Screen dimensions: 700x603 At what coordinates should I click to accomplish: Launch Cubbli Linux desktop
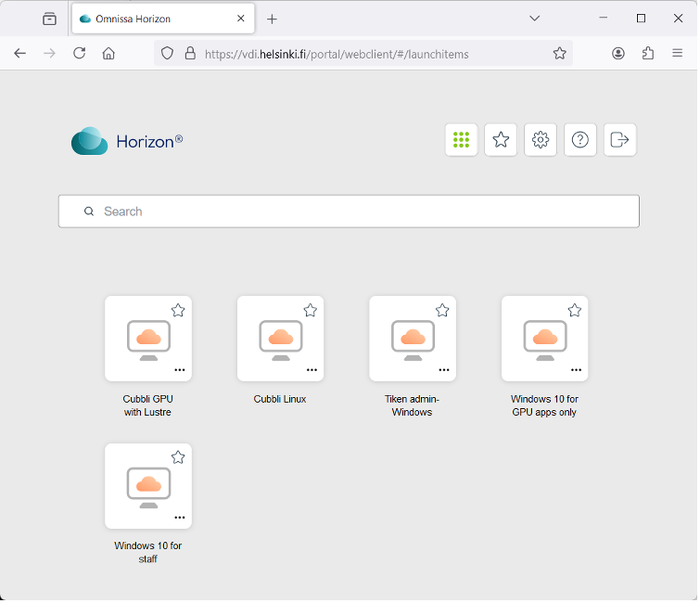point(281,340)
